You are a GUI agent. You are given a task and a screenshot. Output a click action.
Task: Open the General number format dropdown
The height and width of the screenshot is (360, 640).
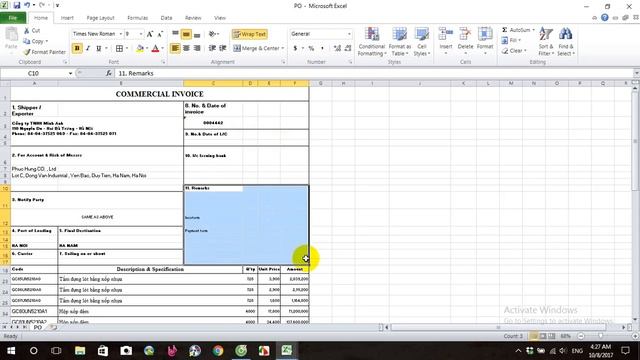point(349,34)
